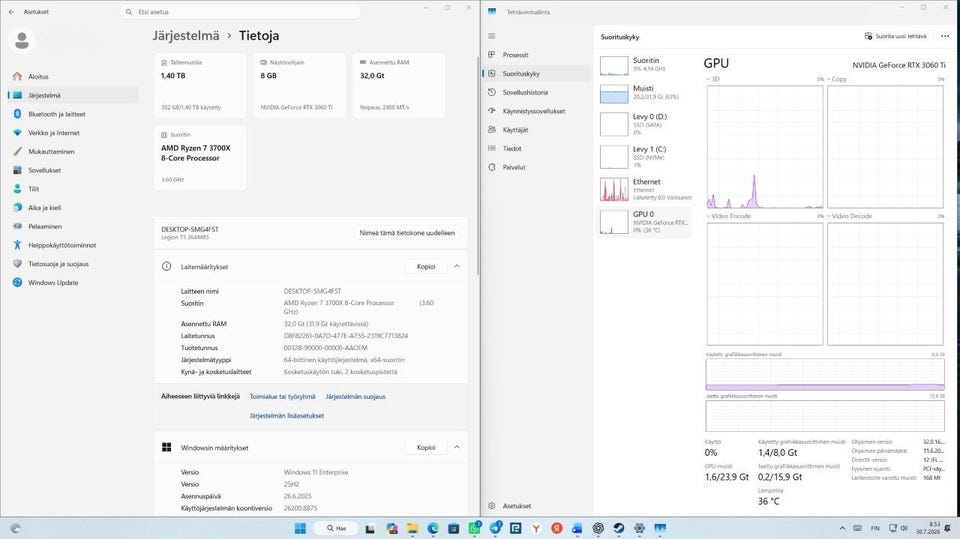Open Mukauttaminen personalization settings

51,151
